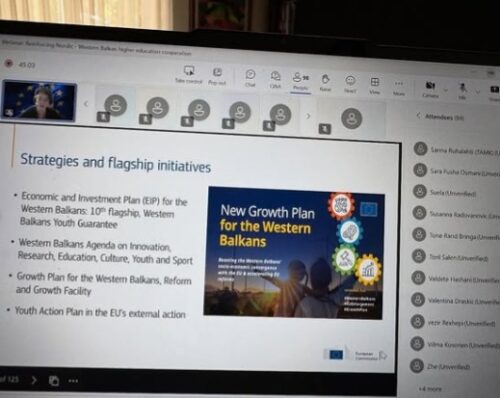Raise your hand in the meeting
This screenshot has height=398, width=500.
pyautogui.click(x=325, y=82)
